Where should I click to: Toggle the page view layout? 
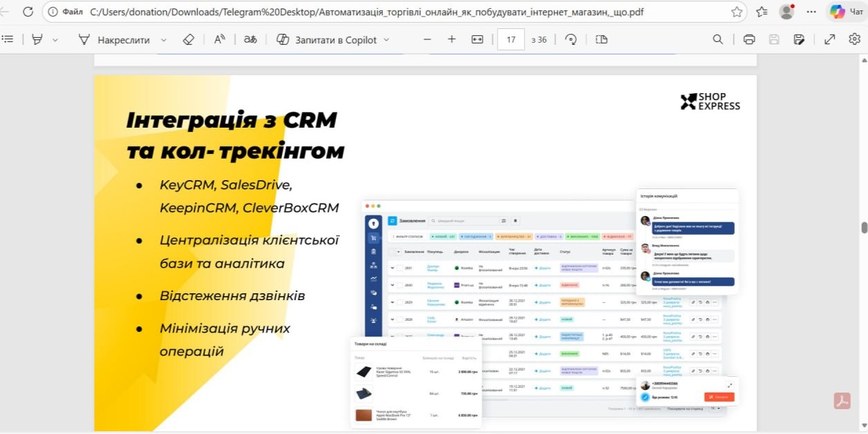[601, 39]
